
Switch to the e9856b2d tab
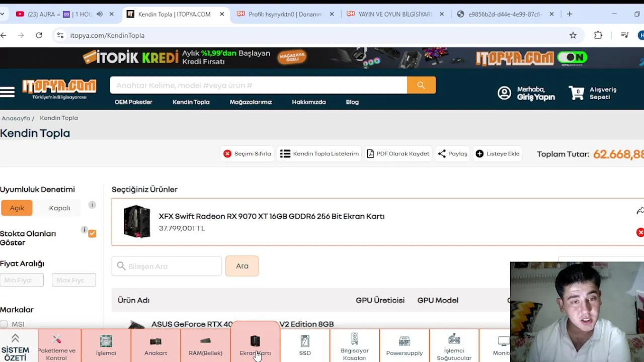coord(505,14)
